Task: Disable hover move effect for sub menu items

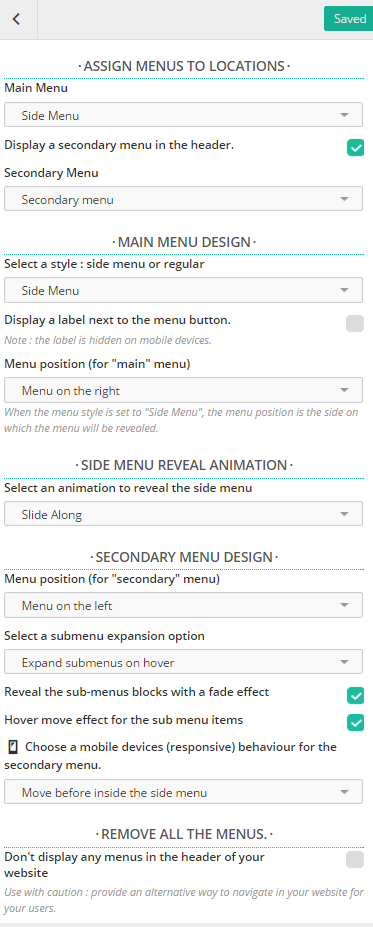Action: [x=355, y=722]
